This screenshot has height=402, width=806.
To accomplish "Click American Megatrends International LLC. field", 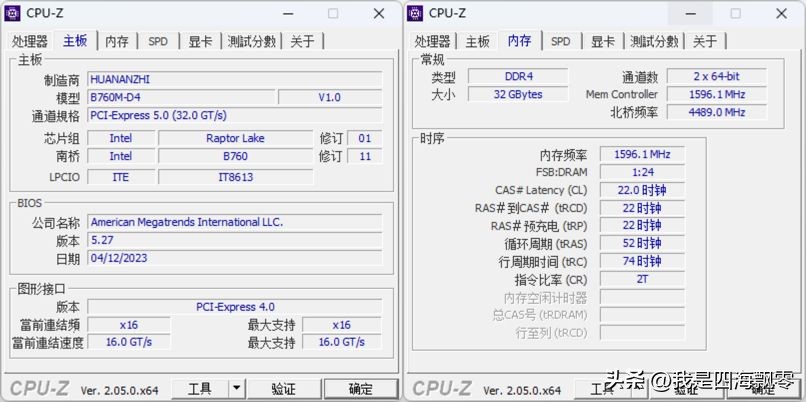I will click(x=235, y=222).
